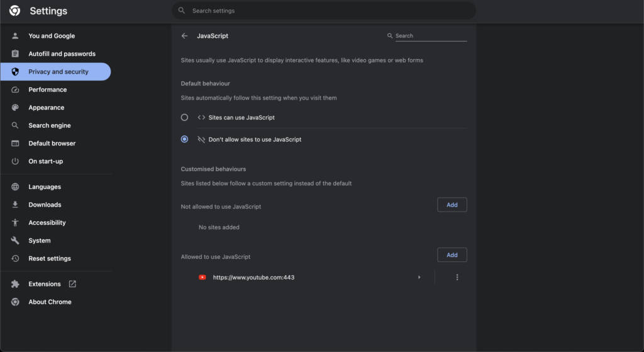This screenshot has width=644, height=352.
Task: Open Accessibility settings
Action: point(55,222)
